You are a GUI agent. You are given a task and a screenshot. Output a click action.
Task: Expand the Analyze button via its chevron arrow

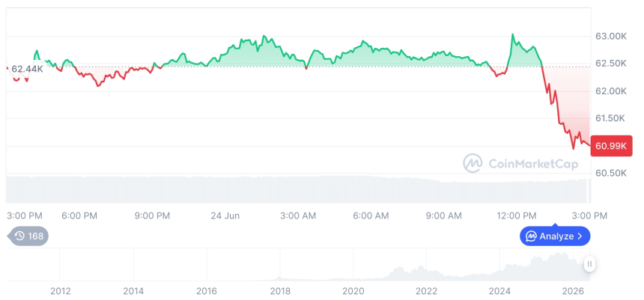click(x=580, y=236)
